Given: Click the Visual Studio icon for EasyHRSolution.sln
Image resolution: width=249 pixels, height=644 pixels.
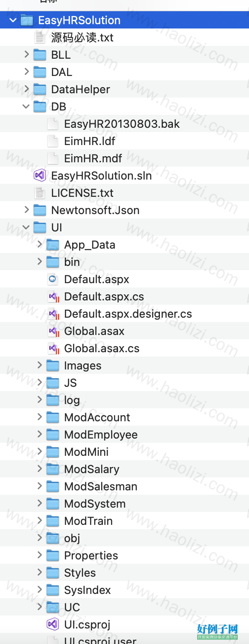Looking at the screenshot, I should [x=40, y=176].
